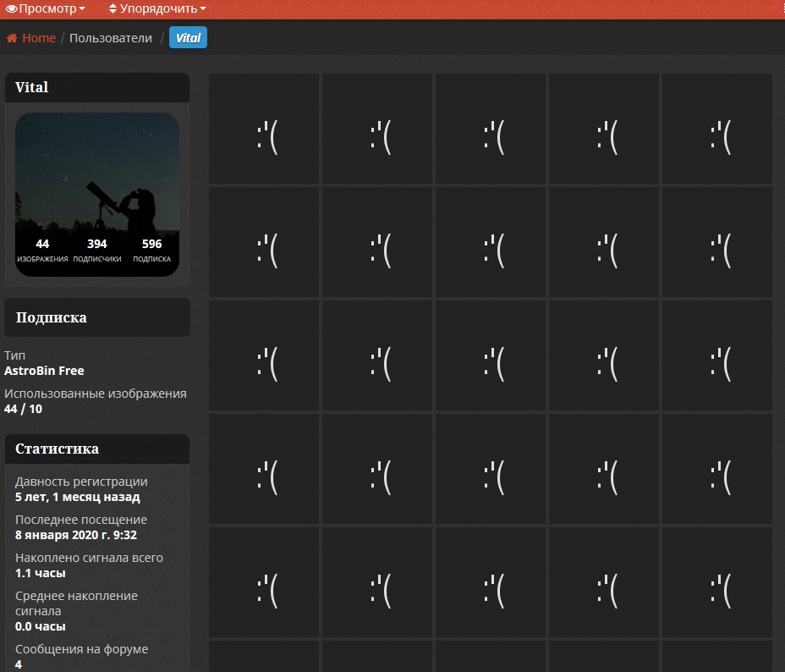The image size is (785, 672).
Task: Click the house icon in the breadcrumb
Action: [12, 38]
